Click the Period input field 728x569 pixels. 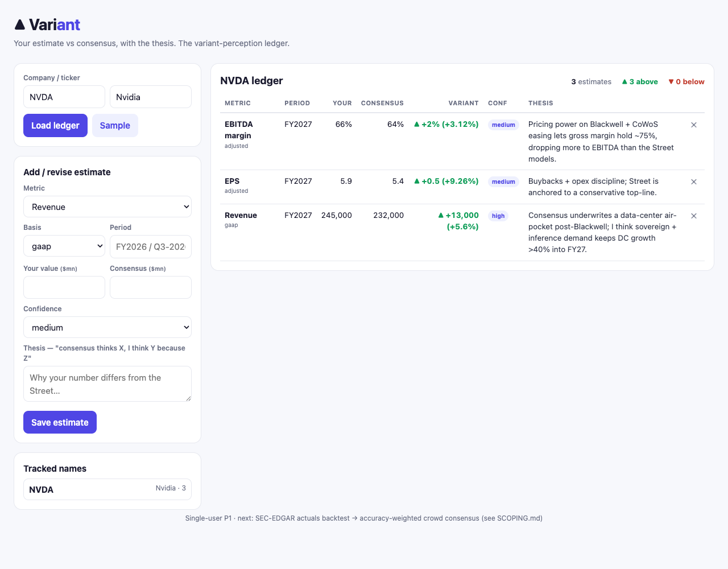tap(151, 246)
